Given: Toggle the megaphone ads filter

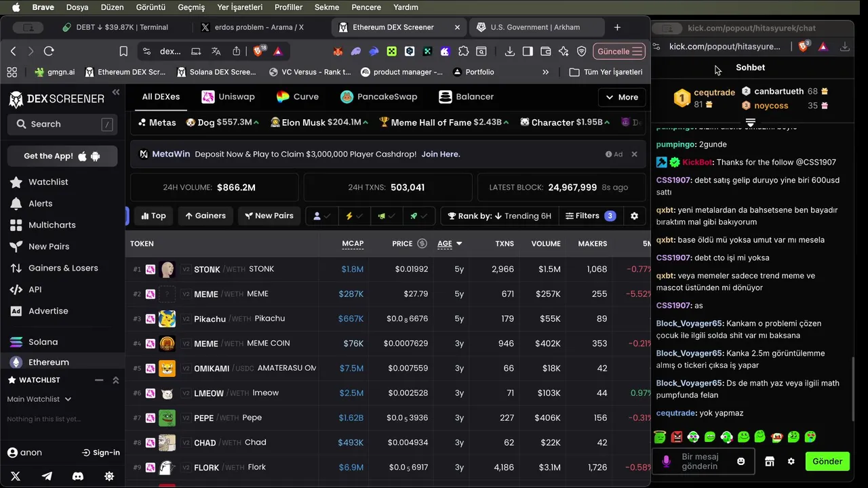Looking at the screenshot, I should point(386,216).
